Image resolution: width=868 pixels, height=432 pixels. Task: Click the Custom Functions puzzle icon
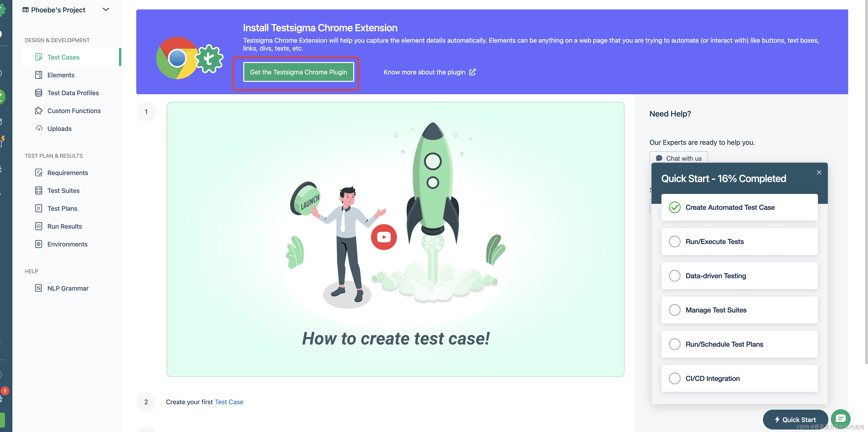[39, 111]
